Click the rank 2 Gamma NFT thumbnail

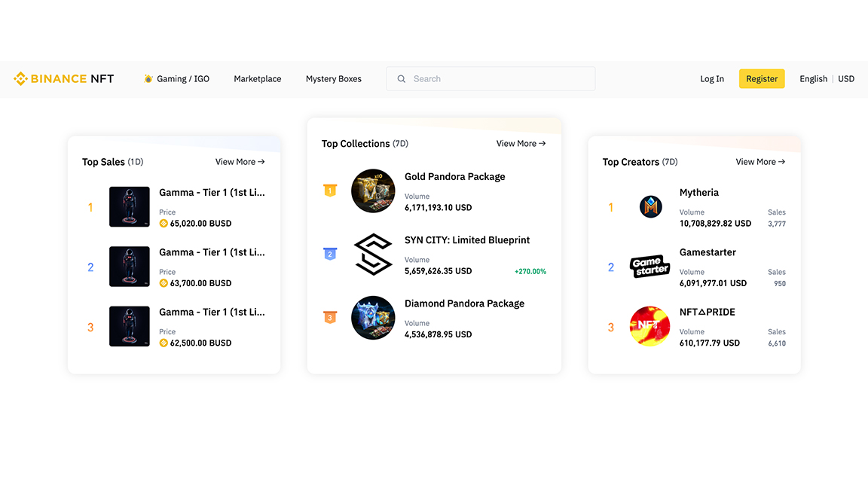[x=129, y=267]
